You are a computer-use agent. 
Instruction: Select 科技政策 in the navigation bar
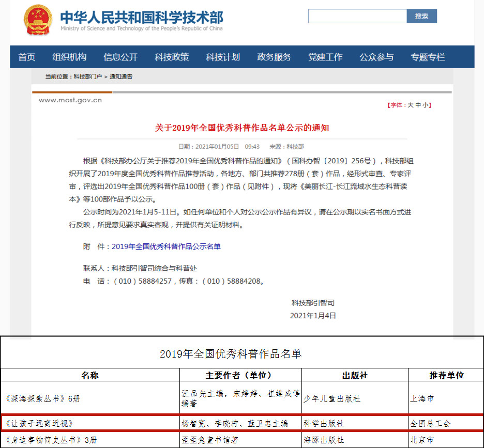pyautogui.click(x=172, y=57)
